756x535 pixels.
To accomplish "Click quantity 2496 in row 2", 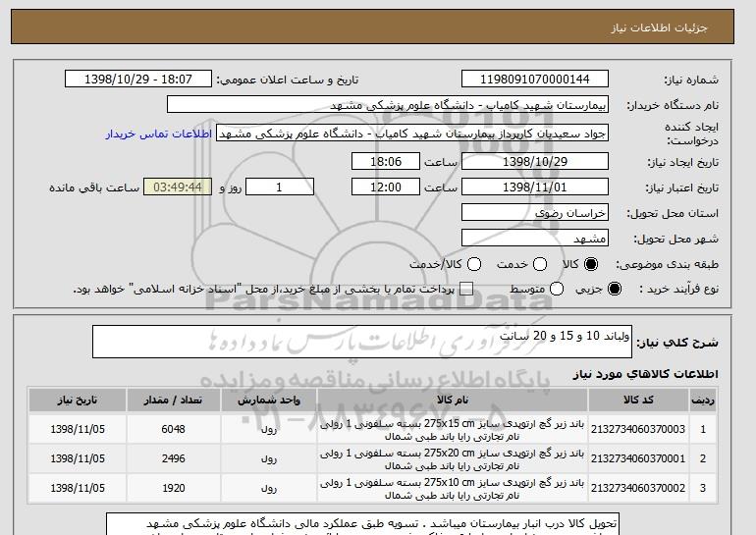I will coord(174,458).
